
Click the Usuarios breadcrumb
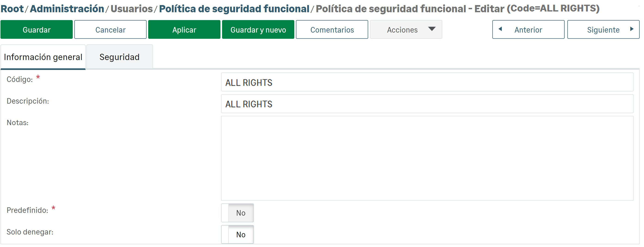[132, 9]
